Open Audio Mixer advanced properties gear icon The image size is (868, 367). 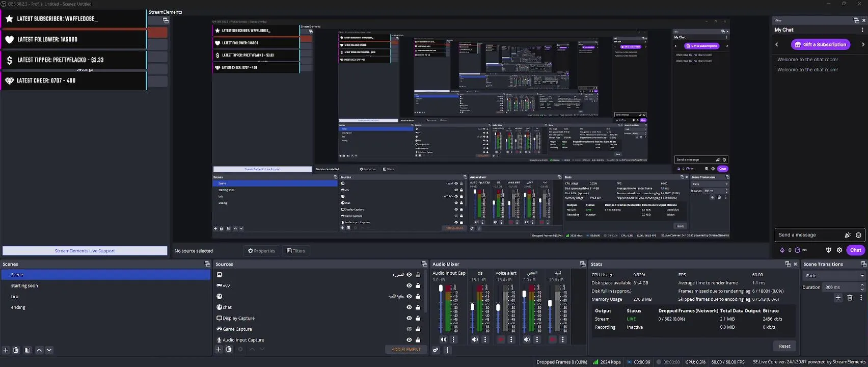(436, 350)
